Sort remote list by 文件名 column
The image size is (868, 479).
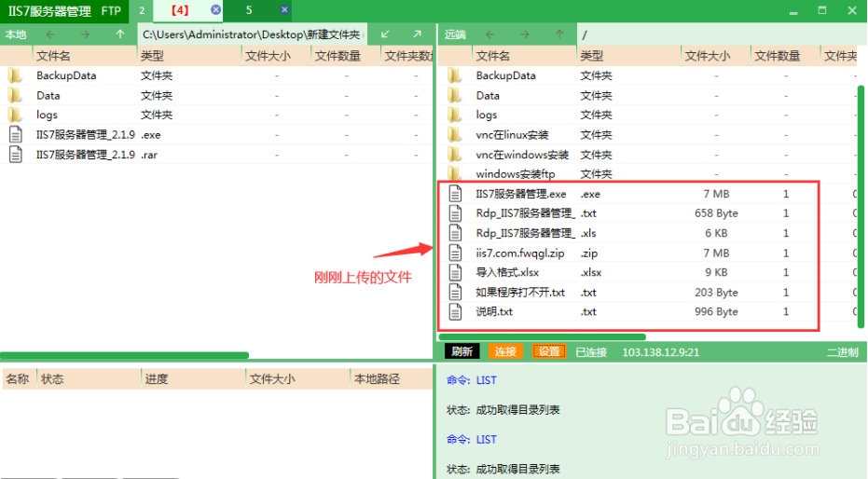524,55
